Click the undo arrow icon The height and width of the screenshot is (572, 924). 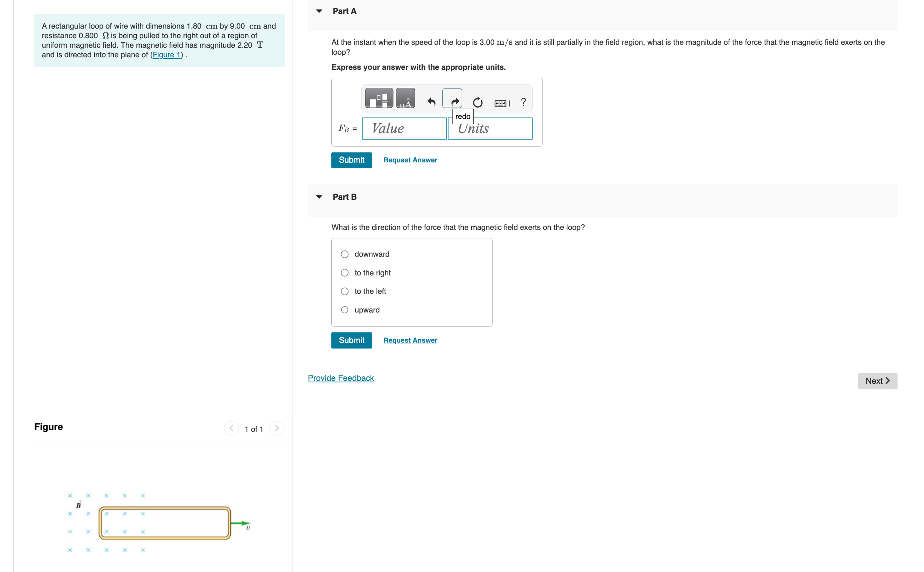pos(431,102)
